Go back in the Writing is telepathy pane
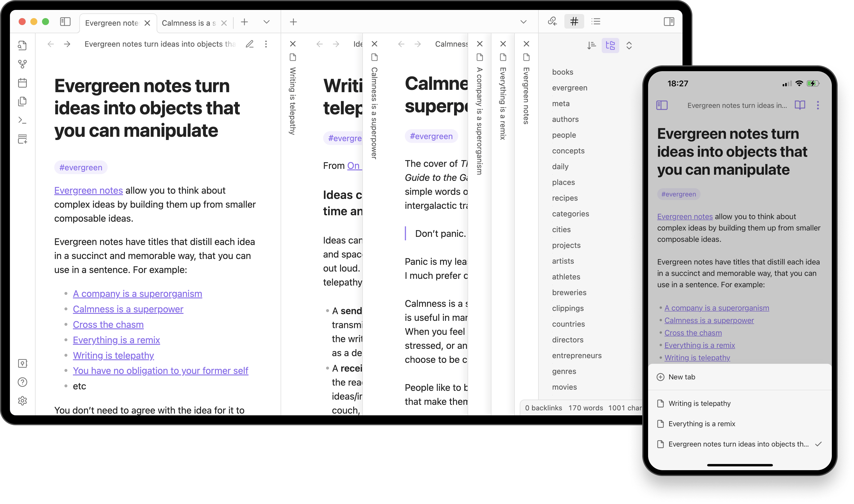The height and width of the screenshot is (504, 854). (x=320, y=44)
